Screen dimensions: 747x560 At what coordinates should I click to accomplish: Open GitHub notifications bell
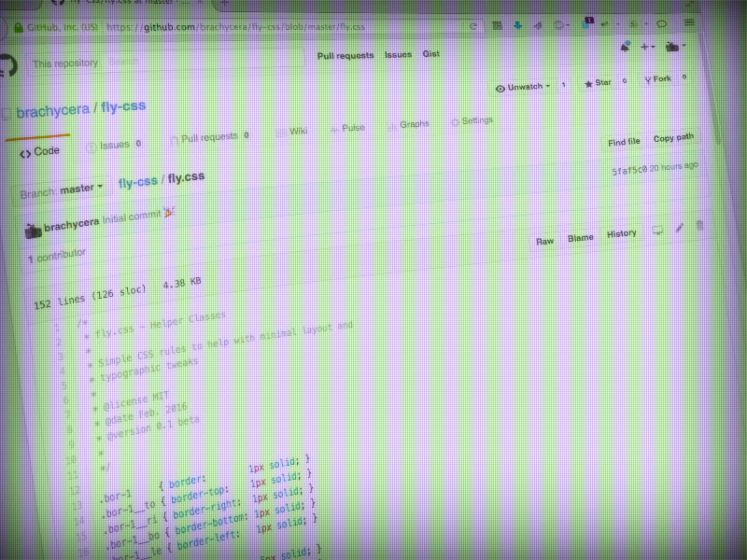625,47
